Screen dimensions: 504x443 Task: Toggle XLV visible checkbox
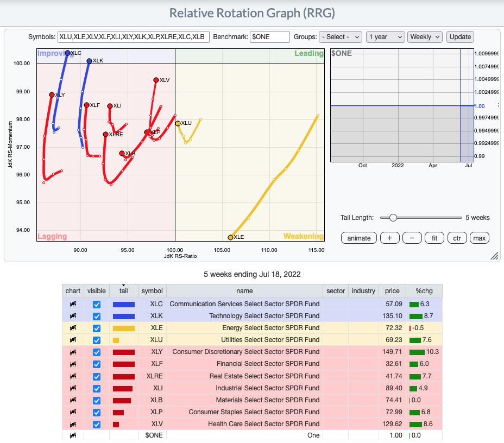[97, 425]
